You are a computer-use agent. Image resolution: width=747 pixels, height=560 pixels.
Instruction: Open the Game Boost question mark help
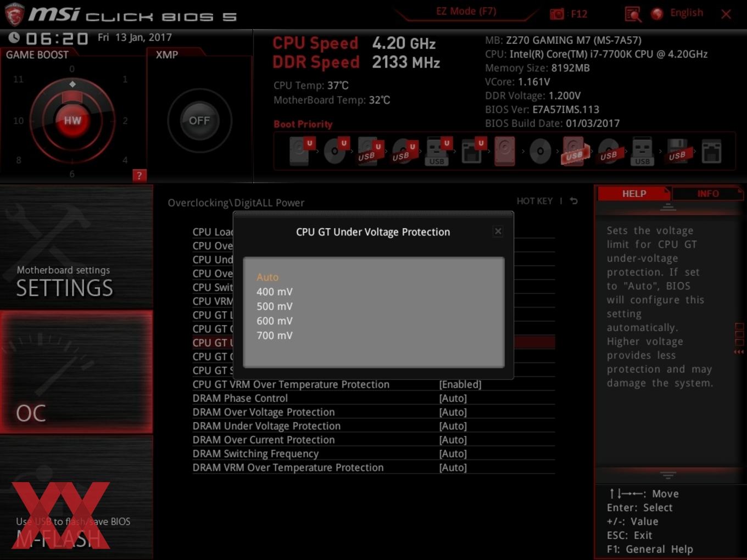tap(139, 176)
